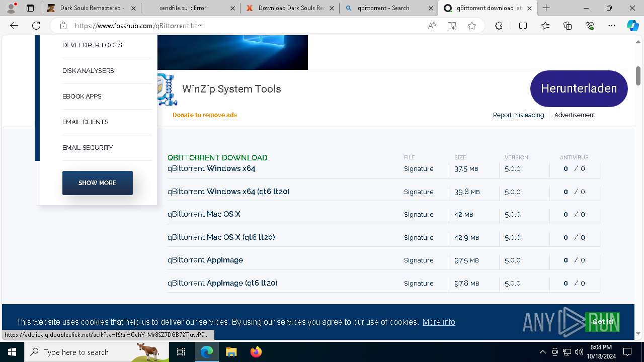
Task: Select DISK ANALYSERS category
Action: click(x=88, y=71)
